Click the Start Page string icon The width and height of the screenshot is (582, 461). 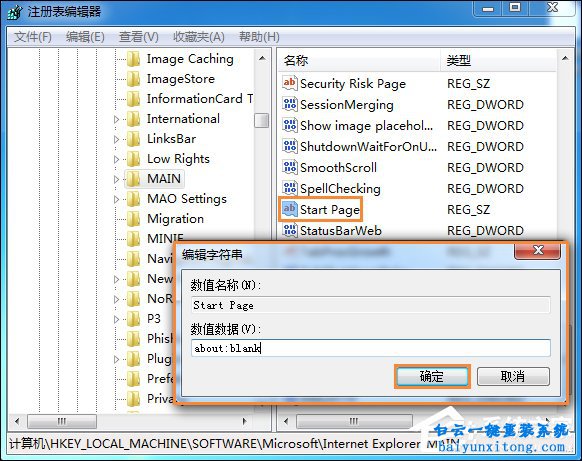click(290, 209)
